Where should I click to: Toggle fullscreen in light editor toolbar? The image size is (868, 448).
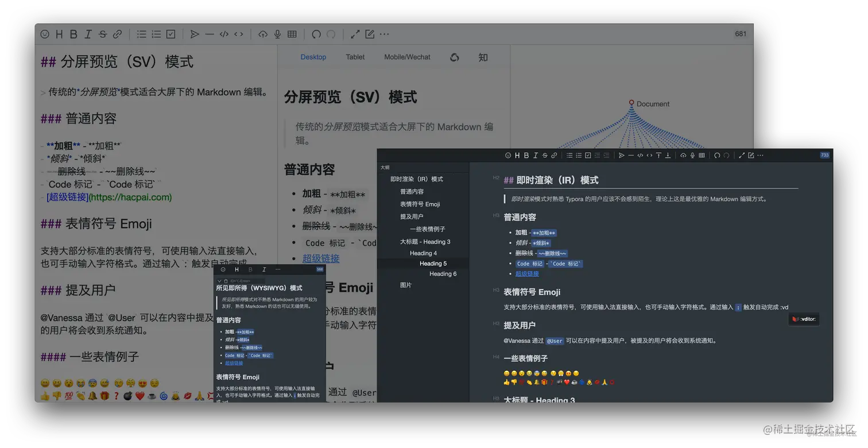[x=355, y=34]
